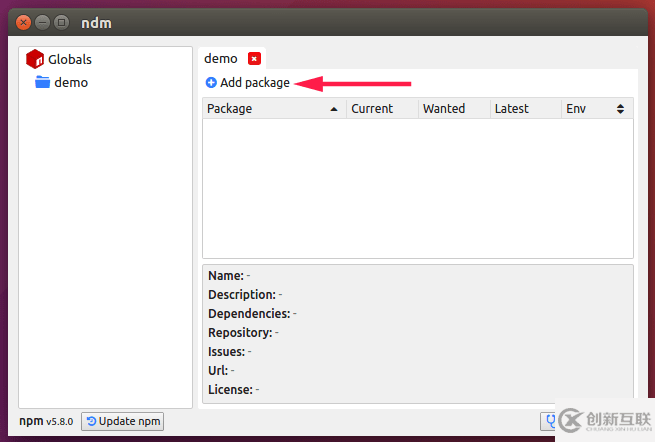Click the Add package link
The height and width of the screenshot is (442, 655).
pyautogui.click(x=255, y=83)
